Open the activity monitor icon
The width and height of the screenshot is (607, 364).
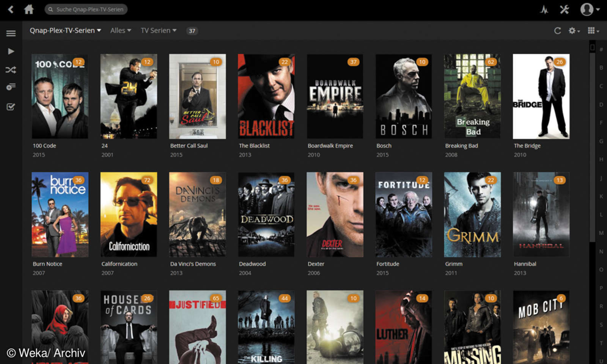(x=544, y=10)
